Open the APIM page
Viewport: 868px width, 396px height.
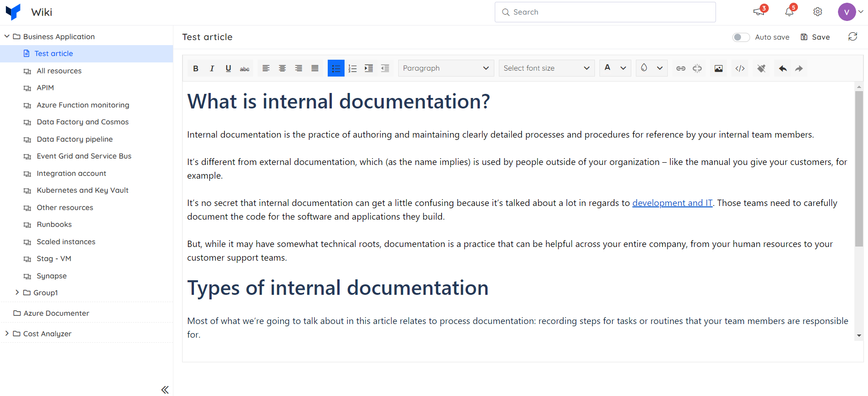click(x=45, y=88)
